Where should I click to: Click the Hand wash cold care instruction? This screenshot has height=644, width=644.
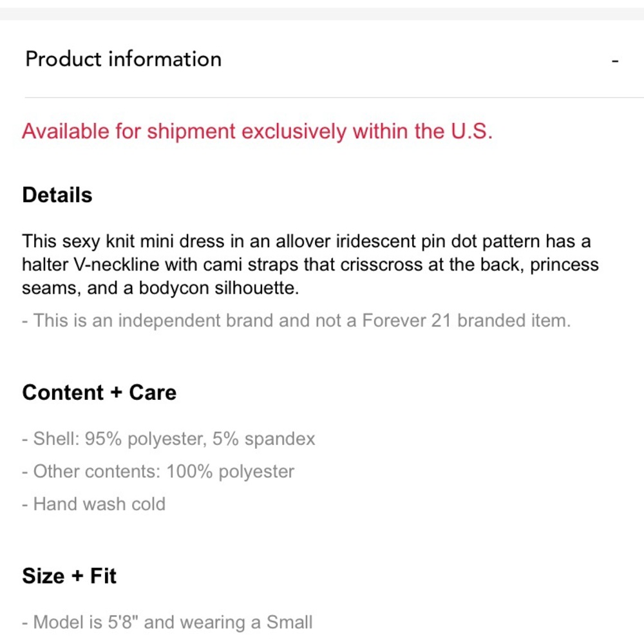(x=93, y=504)
